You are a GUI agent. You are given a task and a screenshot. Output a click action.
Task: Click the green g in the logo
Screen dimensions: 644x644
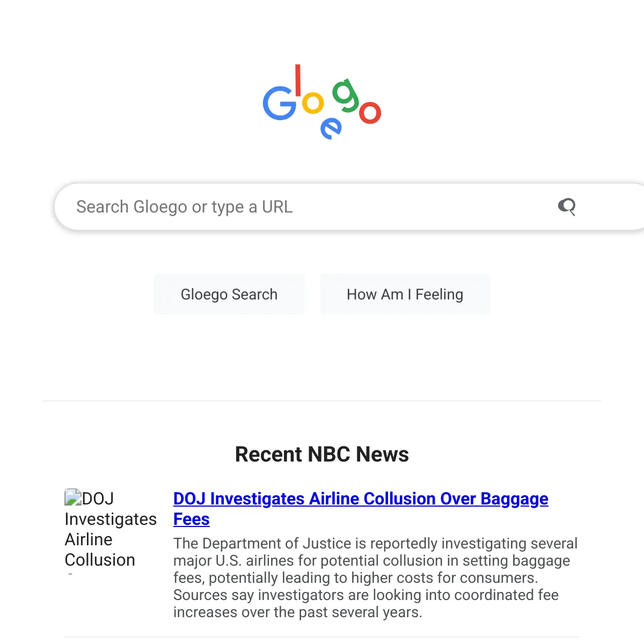click(345, 96)
